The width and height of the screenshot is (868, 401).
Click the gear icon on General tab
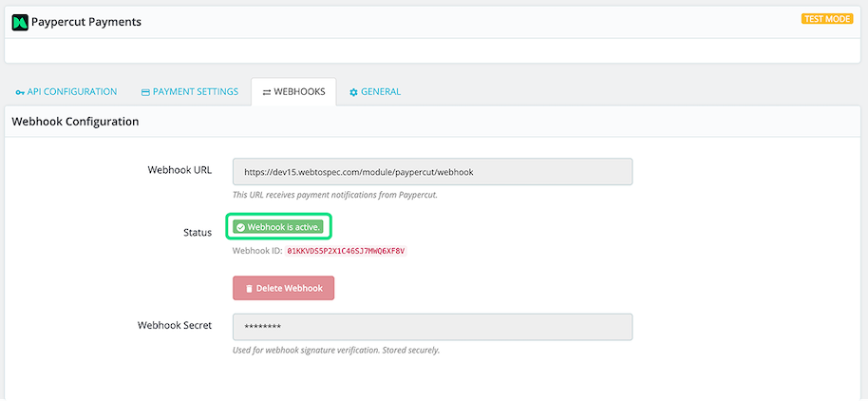353,92
